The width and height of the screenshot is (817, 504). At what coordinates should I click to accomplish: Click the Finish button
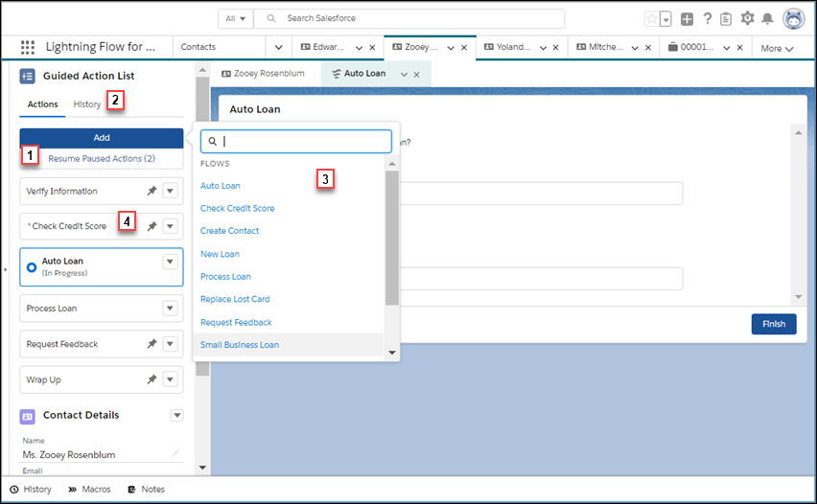pyautogui.click(x=774, y=324)
